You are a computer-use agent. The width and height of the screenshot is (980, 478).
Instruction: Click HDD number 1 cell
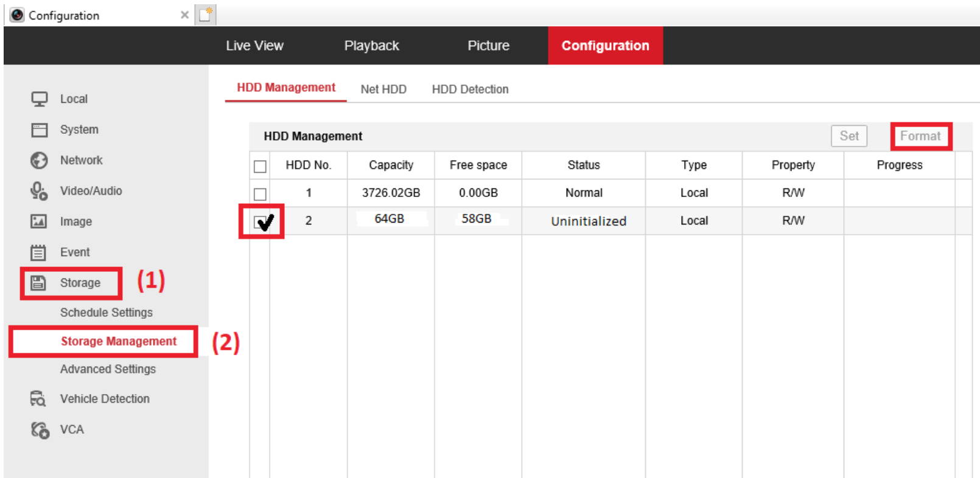click(309, 193)
